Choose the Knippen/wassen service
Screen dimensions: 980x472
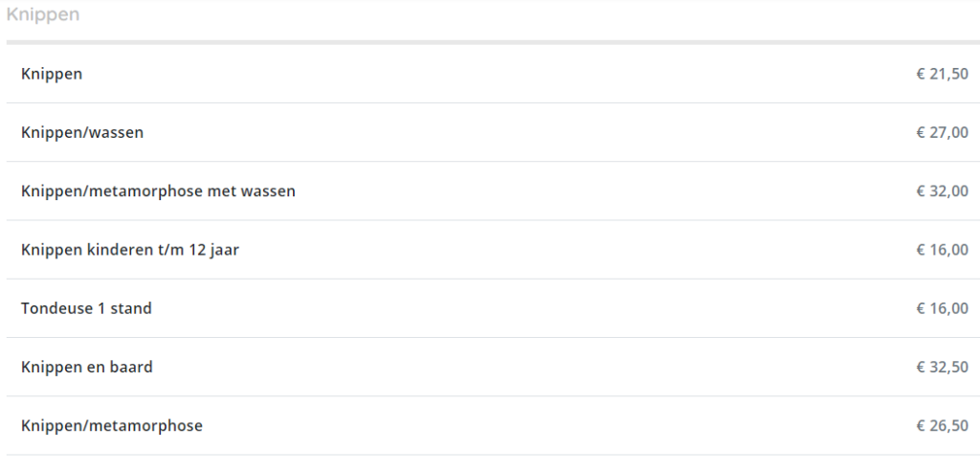(x=82, y=132)
